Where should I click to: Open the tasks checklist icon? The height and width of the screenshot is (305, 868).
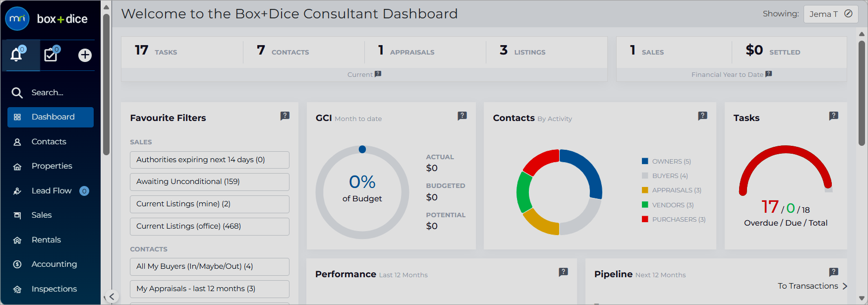(x=51, y=55)
